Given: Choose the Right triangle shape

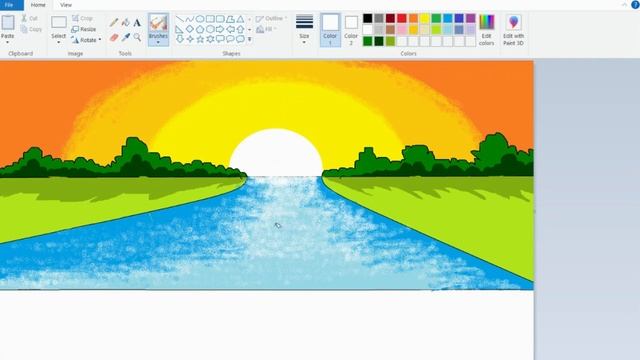Looking at the screenshot, I should click(180, 29).
